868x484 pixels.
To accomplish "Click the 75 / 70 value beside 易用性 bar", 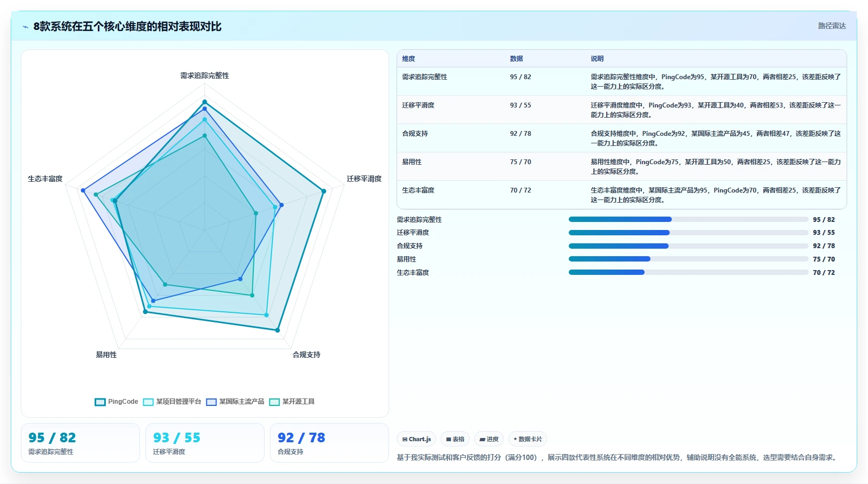I will tap(824, 259).
